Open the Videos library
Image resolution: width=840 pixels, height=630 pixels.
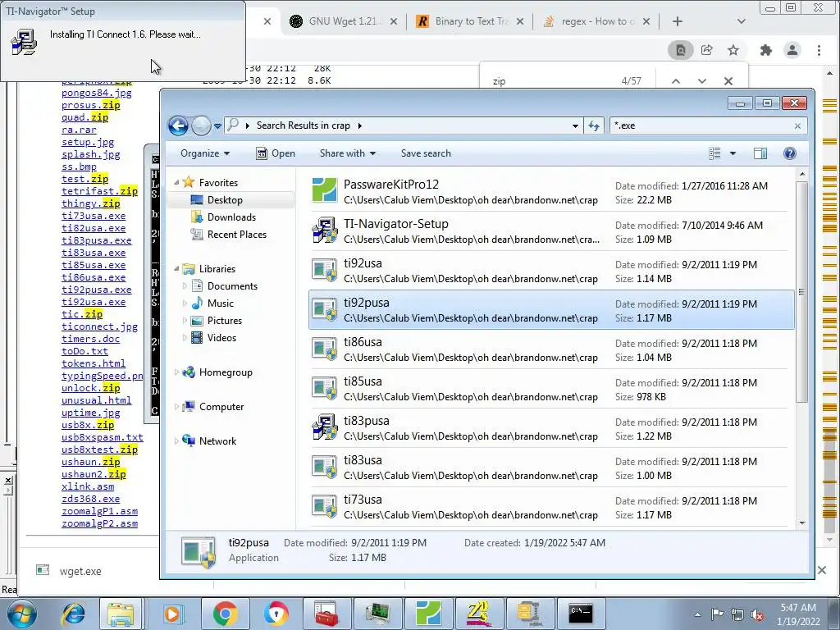coord(221,337)
